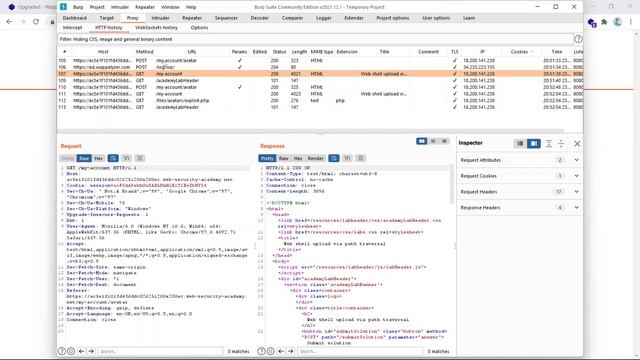This screenshot has width=640, height=360.
Task: Go back in the browser window
Action: pos(9,22)
